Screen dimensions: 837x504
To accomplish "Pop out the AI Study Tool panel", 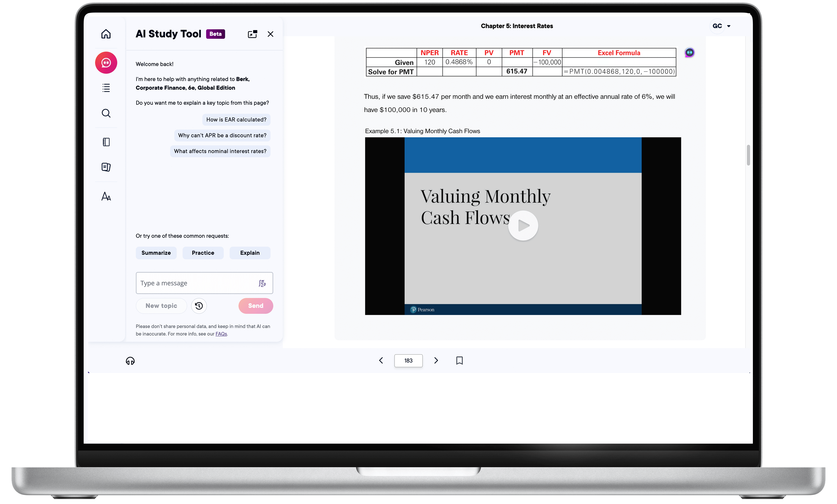I will [252, 34].
